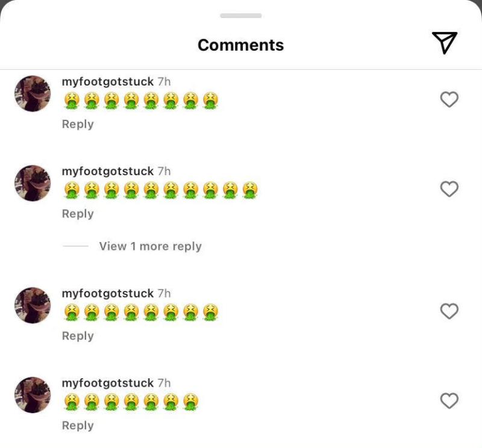Screen dimensions: 482x448
Task: Open myfootgotstuck username on first comment
Action: pos(108,81)
